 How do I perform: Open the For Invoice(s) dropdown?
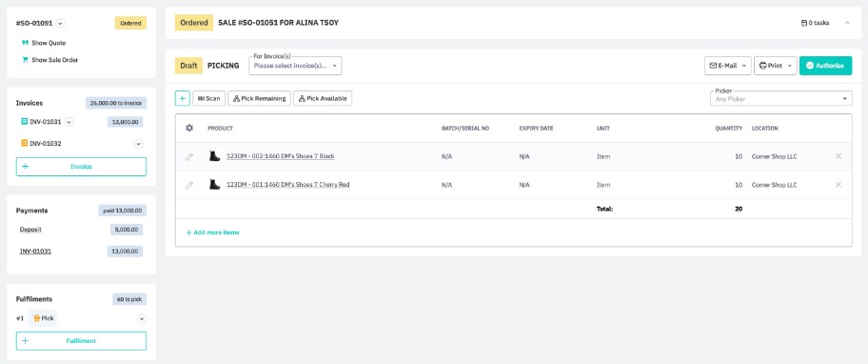coord(295,66)
